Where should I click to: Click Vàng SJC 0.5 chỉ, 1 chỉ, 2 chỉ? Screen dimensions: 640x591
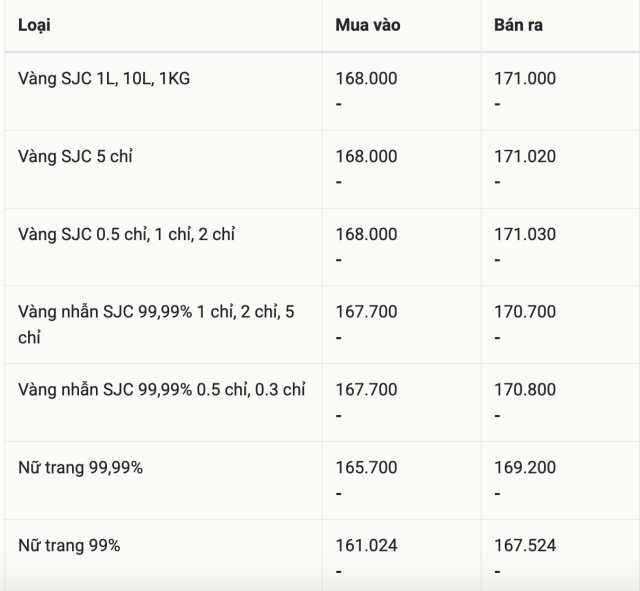(x=127, y=234)
